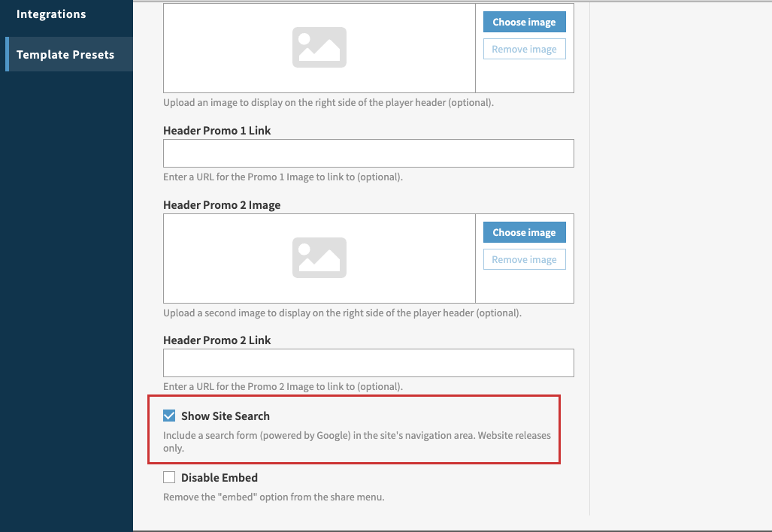Choose an image for Header Promo 2

pyautogui.click(x=524, y=232)
